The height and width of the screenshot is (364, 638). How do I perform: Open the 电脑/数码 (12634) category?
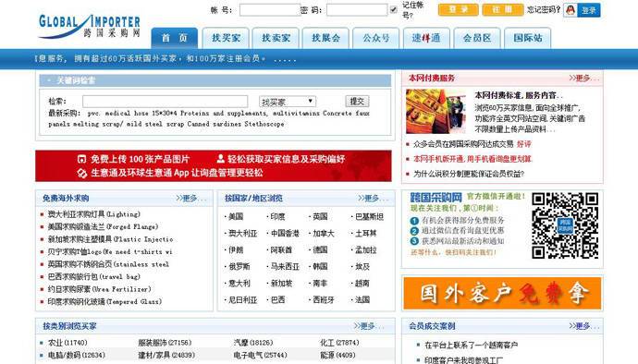(77, 355)
